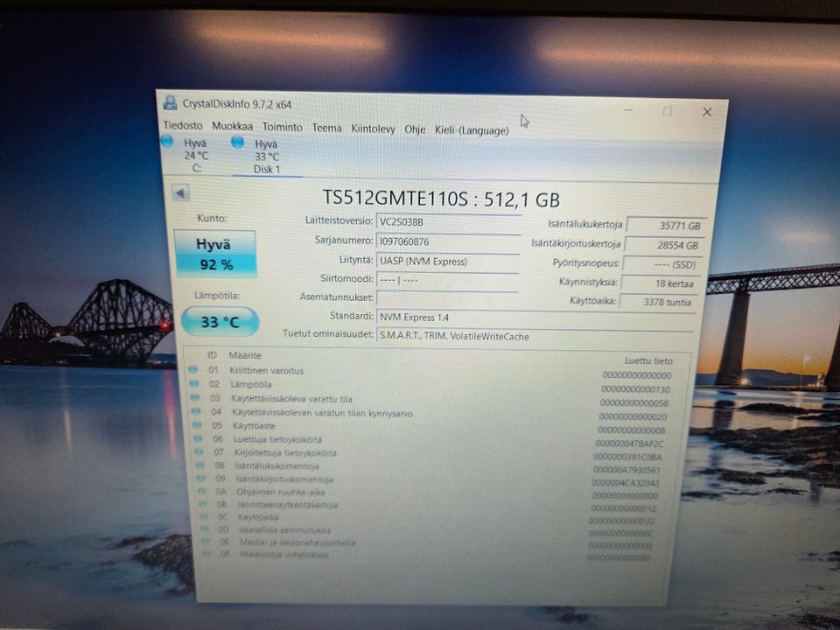This screenshot has width=840, height=630.
Task: Select the Kriittinen varoitus row
Action: click(x=430, y=372)
